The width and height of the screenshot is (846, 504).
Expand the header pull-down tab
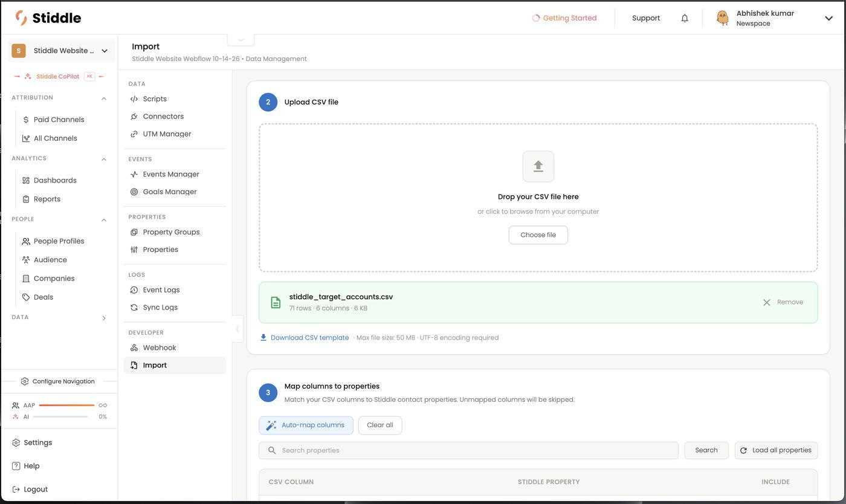point(241,39)
